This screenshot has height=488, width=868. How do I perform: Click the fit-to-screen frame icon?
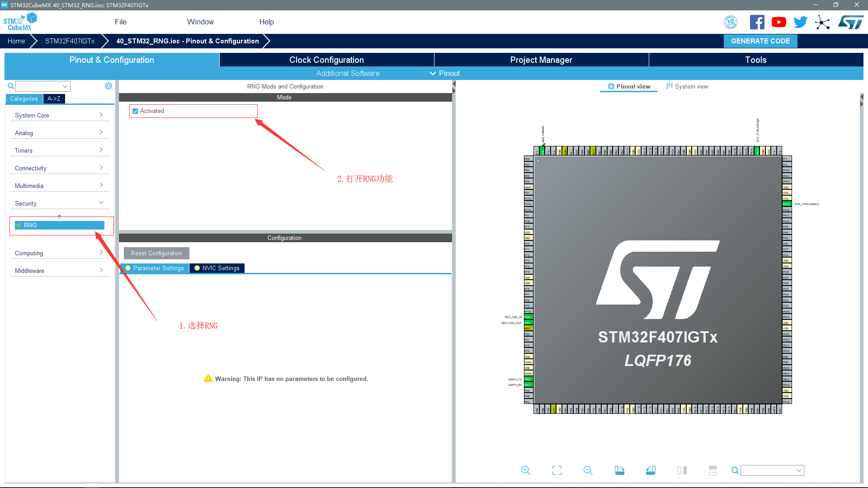point(557,470)
